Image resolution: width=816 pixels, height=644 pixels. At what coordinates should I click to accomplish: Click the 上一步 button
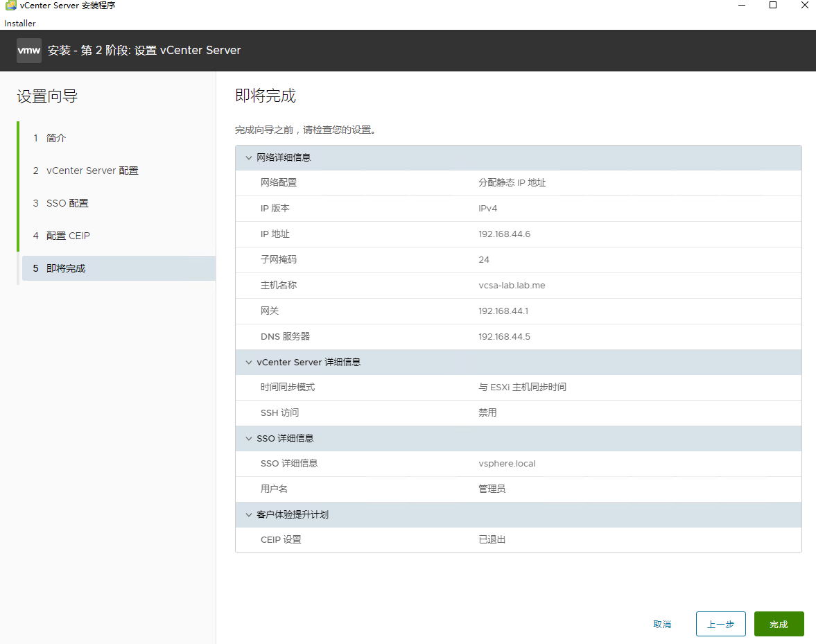click(x=721, y=624)
